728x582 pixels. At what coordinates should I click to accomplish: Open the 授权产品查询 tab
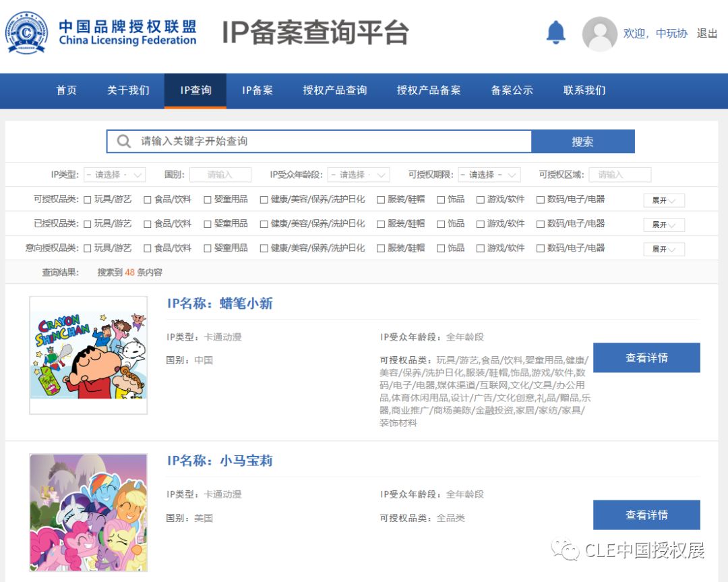click(x=335, y=90)
